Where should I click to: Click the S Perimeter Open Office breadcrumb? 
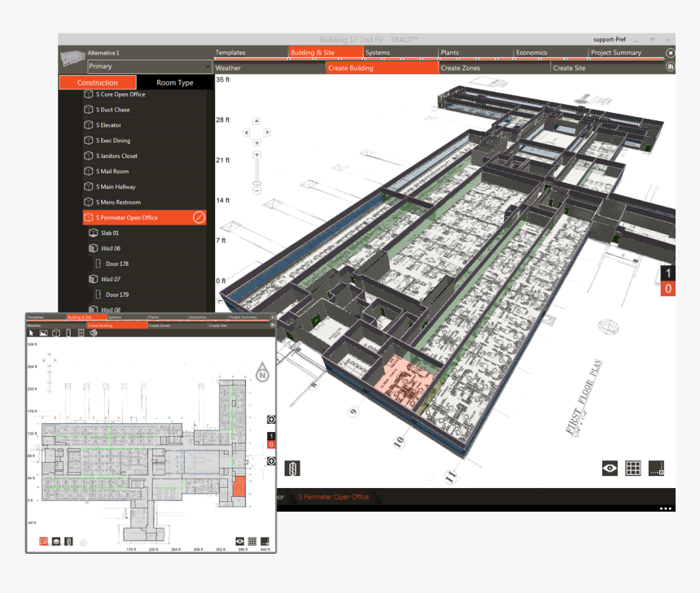(x=334, y=497)
